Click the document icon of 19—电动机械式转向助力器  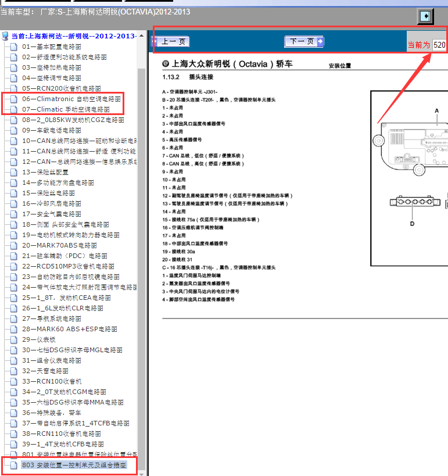[x=14, y=235]
